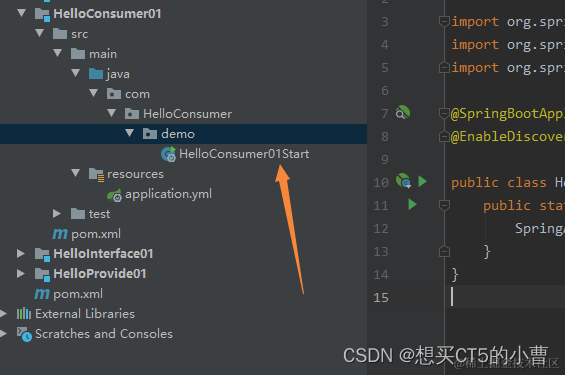
Task: Click the HelloConsumer package icon
Action: coord(132,114)
